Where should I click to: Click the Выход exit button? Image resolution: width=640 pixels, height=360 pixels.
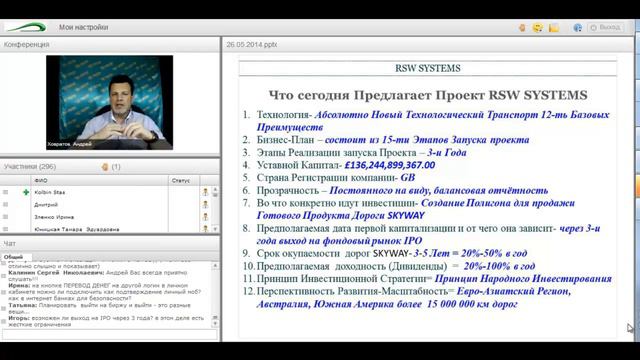tap(606, 27)
